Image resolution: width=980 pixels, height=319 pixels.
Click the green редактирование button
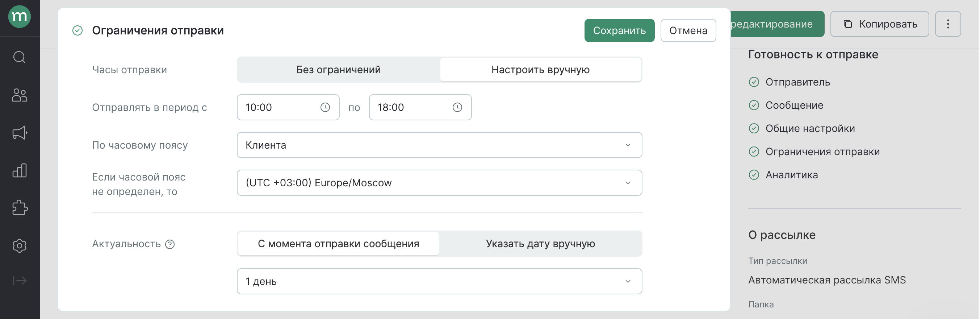pos(777,24)
